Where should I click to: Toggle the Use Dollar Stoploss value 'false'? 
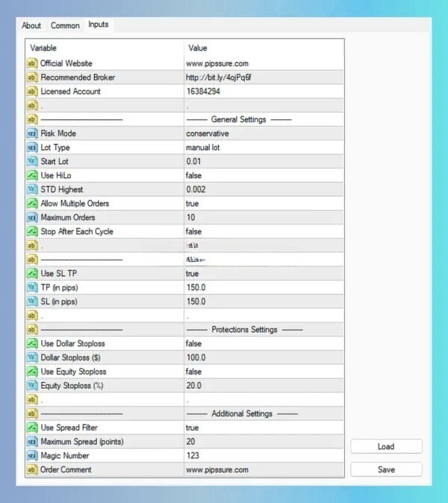pyautogui.click(x=193, y=343)
